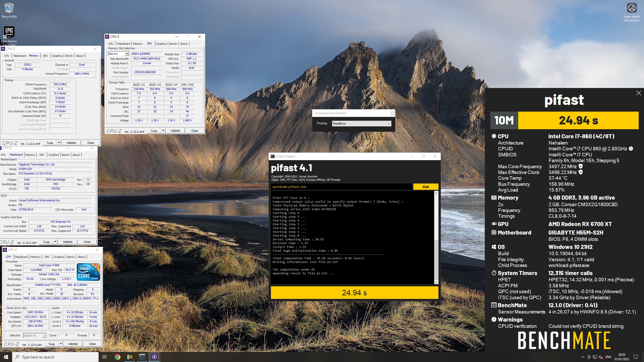Click Validate in the CPU window
644x362 pixels.
click(73, 344)
